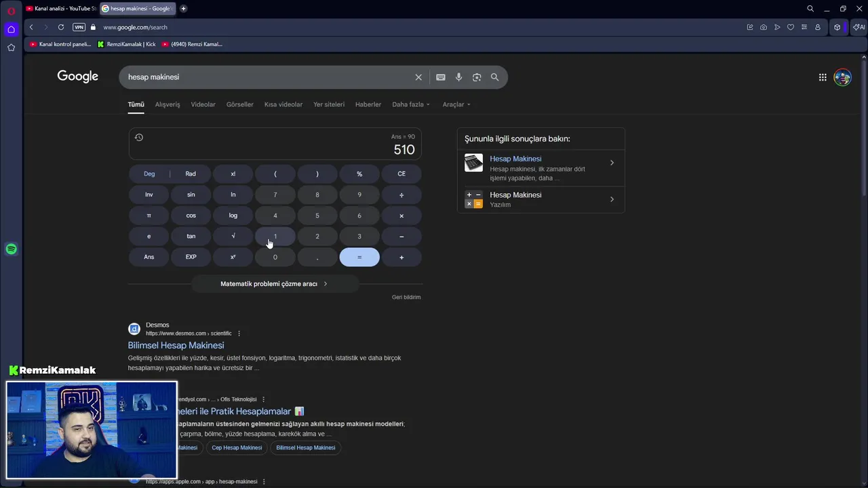Screen dimensions: 868x488
Task: Click the calculator equals key
Action: coord(359,257)
